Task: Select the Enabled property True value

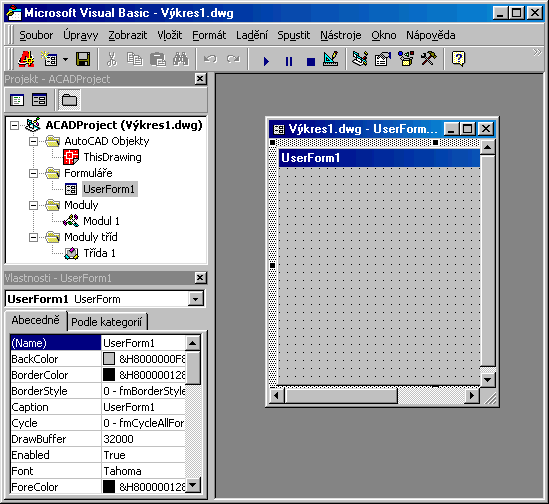Action: coord(143,455)
